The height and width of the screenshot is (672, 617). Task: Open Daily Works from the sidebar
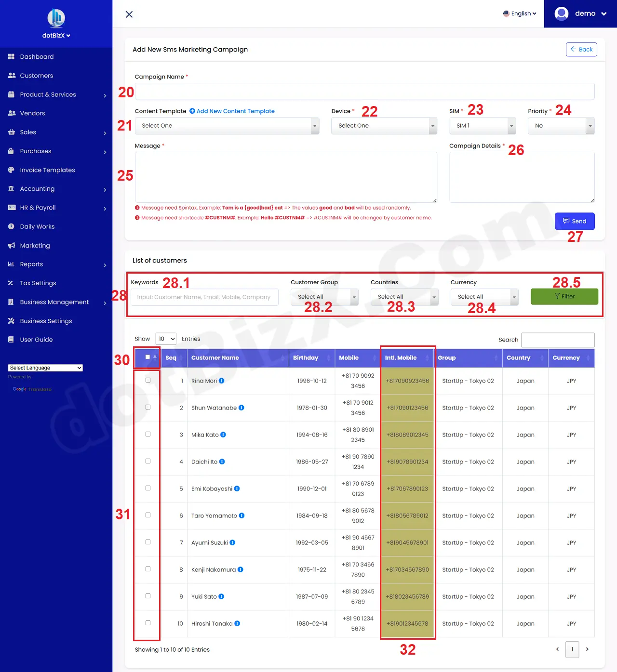[x=38, y=226]
